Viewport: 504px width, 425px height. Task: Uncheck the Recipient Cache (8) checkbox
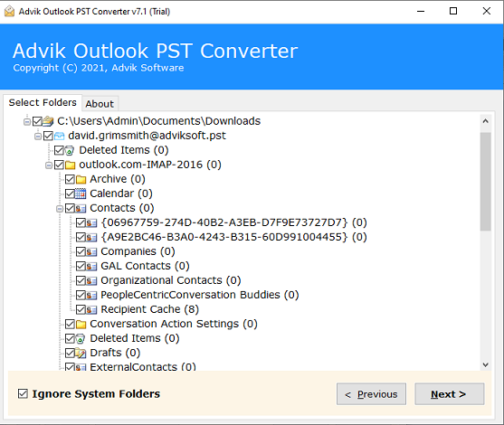pos(81,309)
